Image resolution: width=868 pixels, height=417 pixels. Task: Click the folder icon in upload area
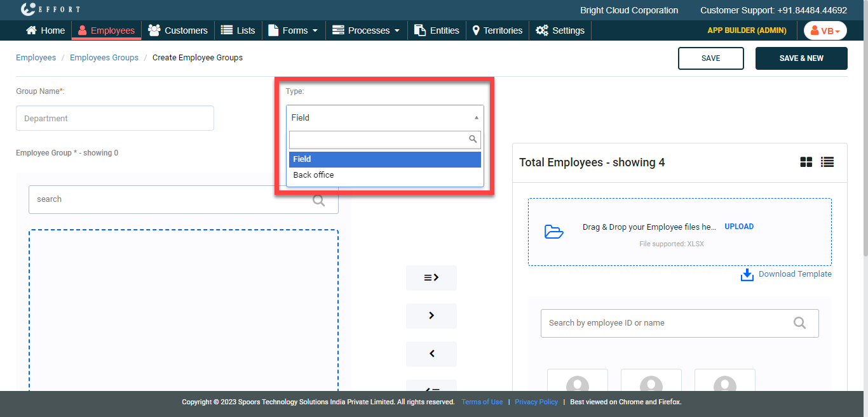pyautogui.click(x=554, y=232)
